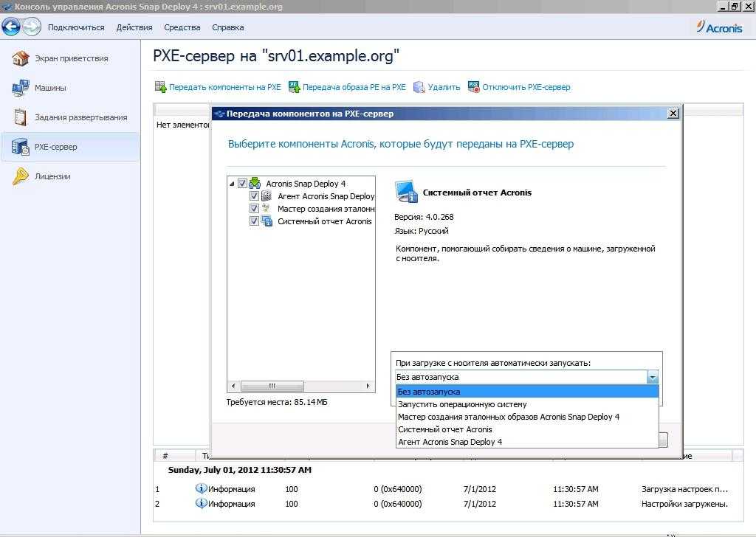Select the Системный отчет Acronis tree row
This screenshot has height=537, width=756.
pos(325,221)
